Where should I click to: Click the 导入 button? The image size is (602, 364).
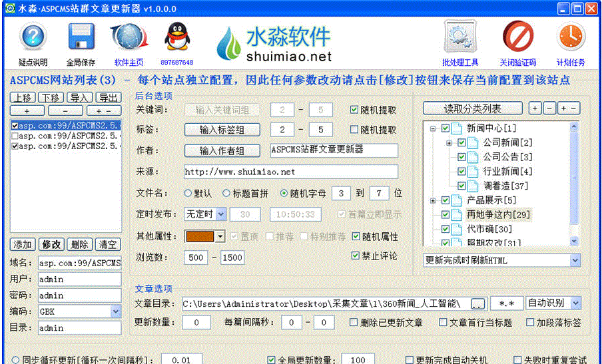(79, 97)
